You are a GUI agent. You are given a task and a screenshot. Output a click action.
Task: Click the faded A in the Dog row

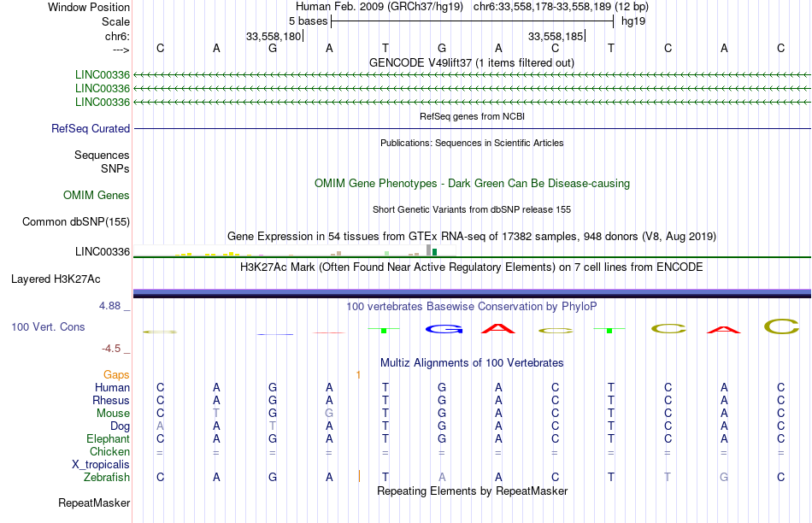click(160, 426)
